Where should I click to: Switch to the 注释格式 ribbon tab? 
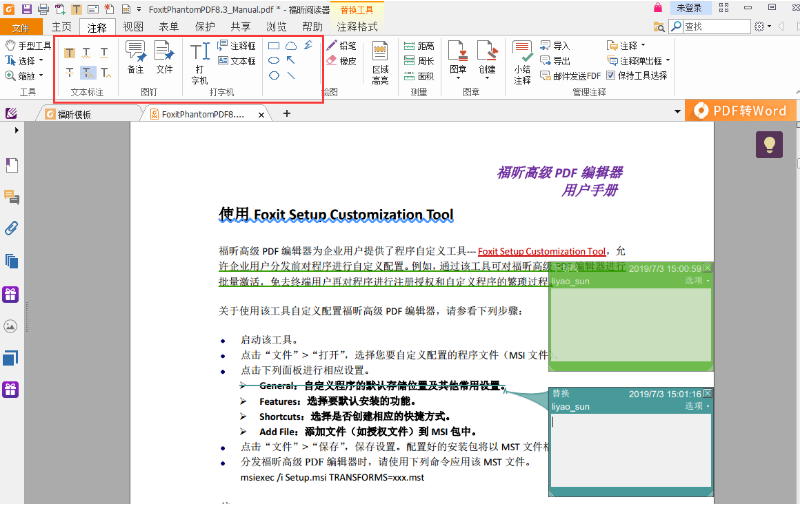point(357,27)
